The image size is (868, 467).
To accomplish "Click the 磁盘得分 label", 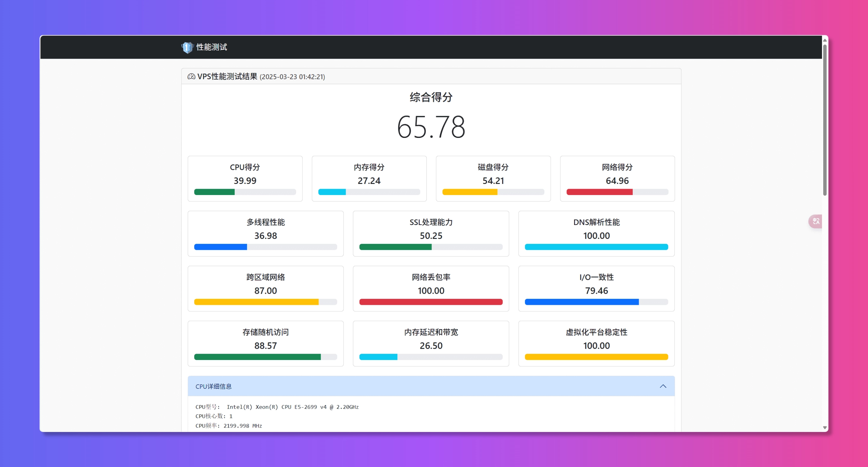I will 493,167.
